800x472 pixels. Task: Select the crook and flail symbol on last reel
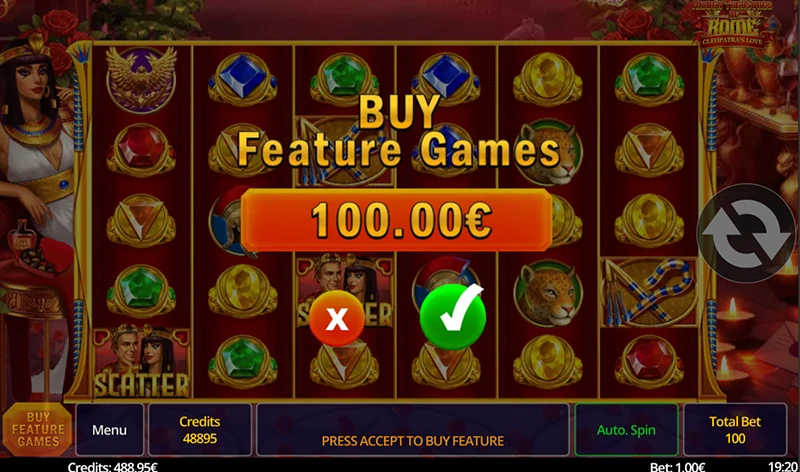(648, 292)
